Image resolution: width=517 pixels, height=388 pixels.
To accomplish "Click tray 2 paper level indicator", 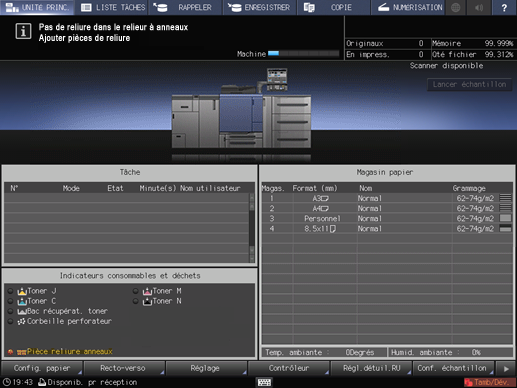I will (505, 208).
